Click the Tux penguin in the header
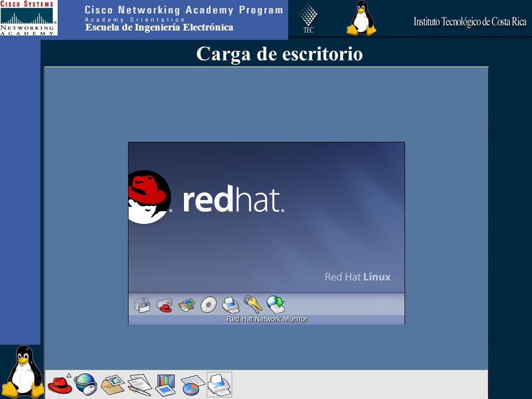This screenshot has height=399, width=532. click(361, 18)
